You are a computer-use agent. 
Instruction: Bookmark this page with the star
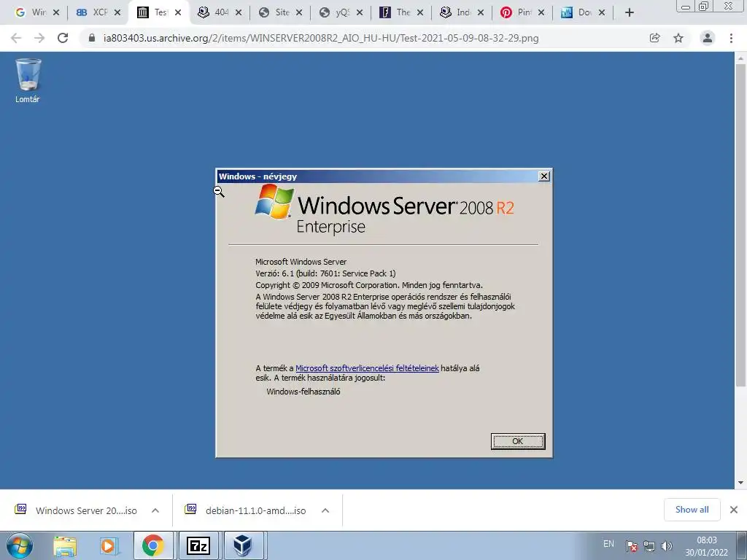pyautogui.click(x=678, y=38)
